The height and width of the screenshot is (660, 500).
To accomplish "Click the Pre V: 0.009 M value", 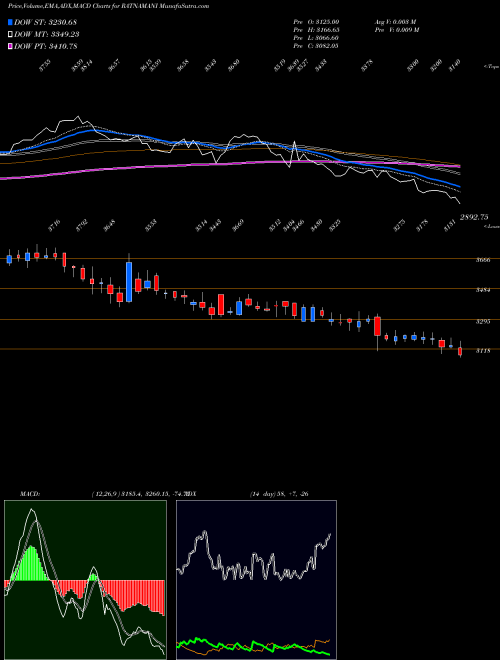I will pyautogui.click(x=397, y=29).
